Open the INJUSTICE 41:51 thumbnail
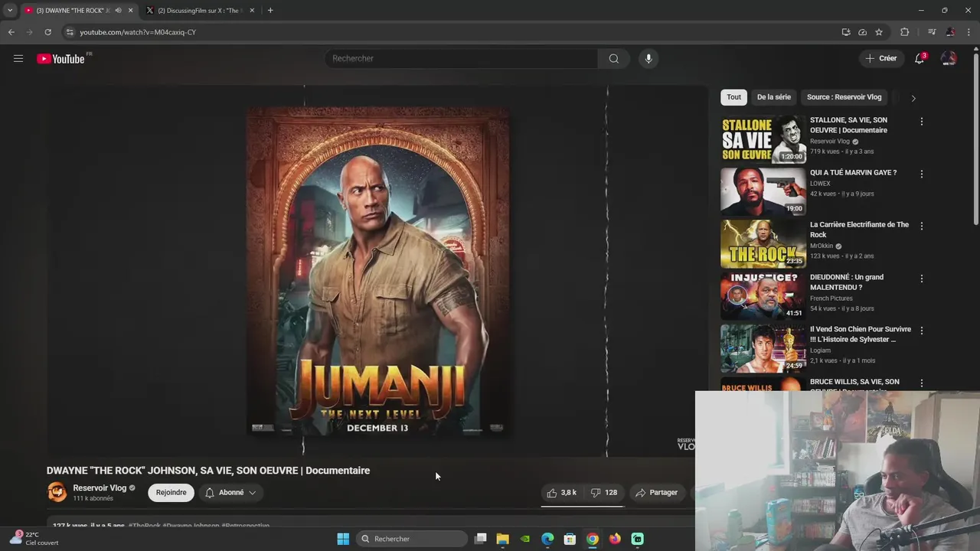980x551 pixels. (x=763, y=295)
